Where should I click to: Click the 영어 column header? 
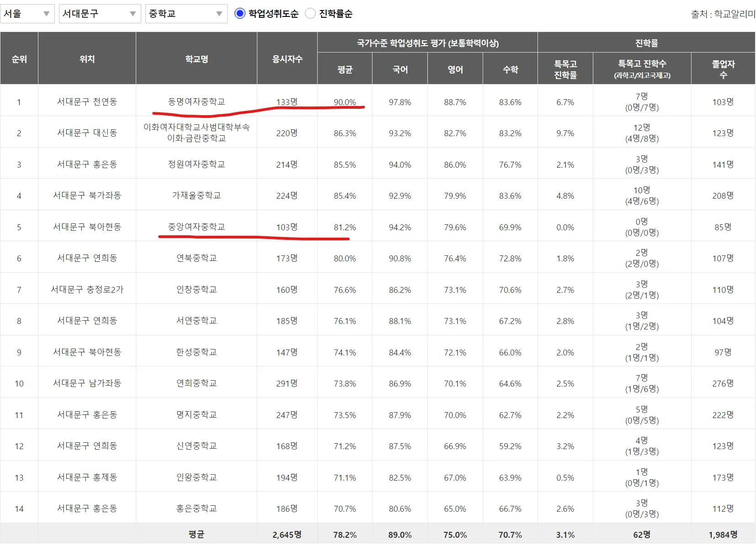coord(455,69)
